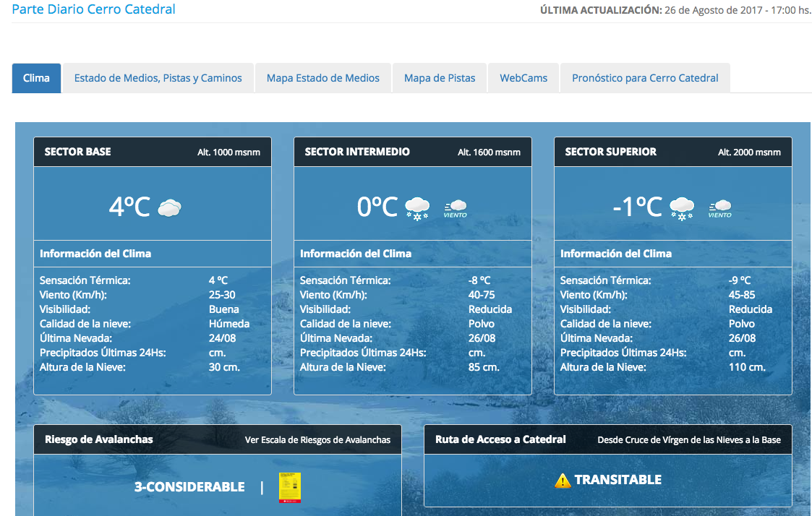Click the 85 cm. snow height value
The height and width of the screenshot is (516, 812).
484,367
